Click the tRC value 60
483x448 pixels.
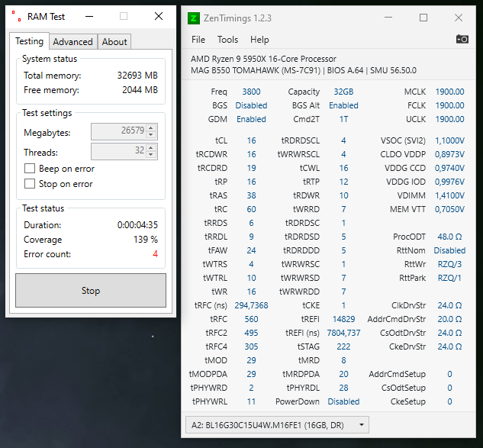pyautogui.click(x=251, y=210)
